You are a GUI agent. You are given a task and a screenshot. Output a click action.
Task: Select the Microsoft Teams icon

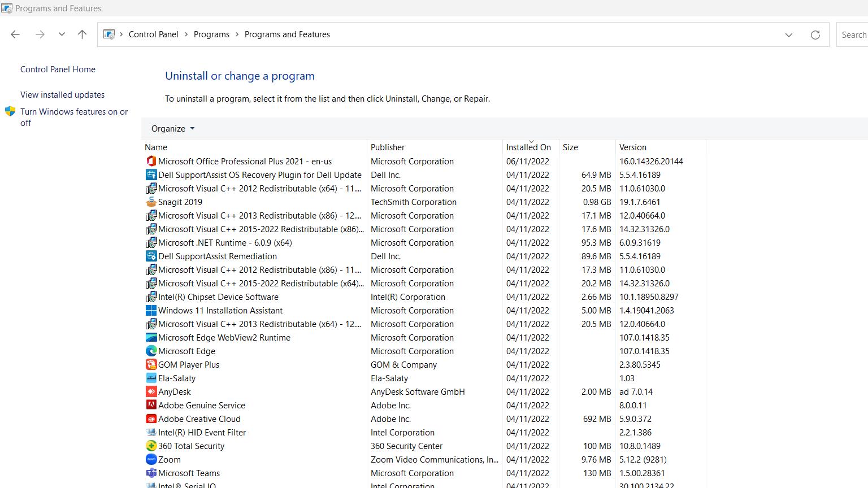(x=151, y=473)
